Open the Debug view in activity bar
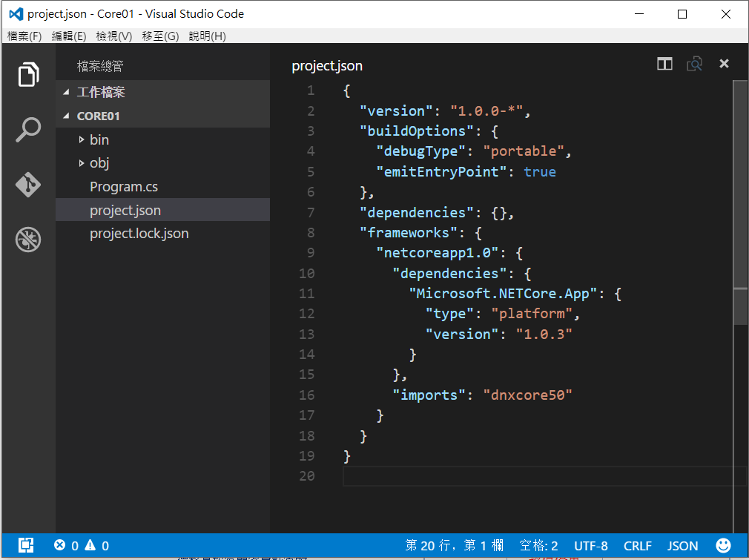The width and height of the screenshot is (749, 560). coord(28,240)
